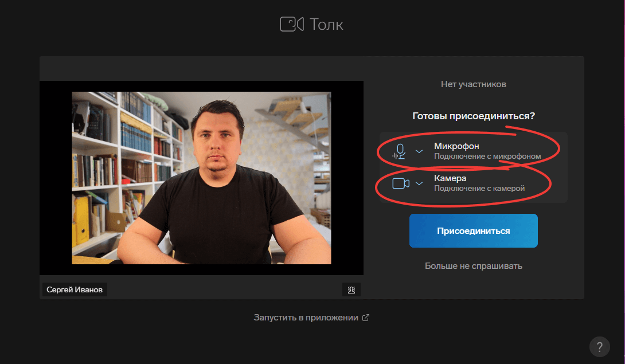Toggle the camera icon
The width and height of the screenshot is (625, 364).
pos(400,183)
